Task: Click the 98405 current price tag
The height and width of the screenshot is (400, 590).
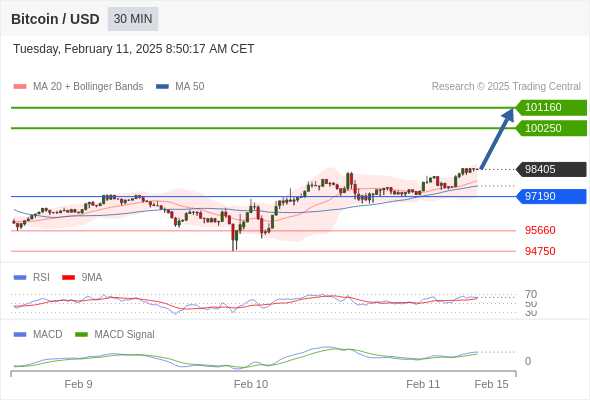Action: coord(551,169)
